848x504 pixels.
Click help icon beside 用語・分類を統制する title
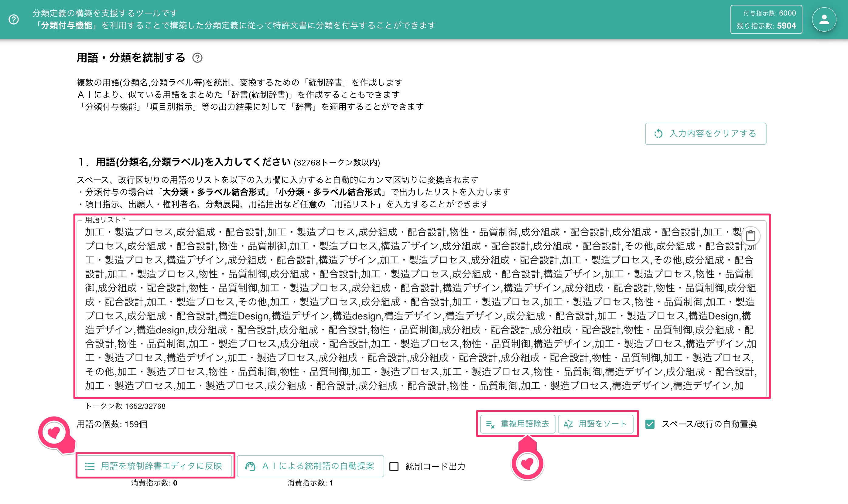[x=197, y=58]
